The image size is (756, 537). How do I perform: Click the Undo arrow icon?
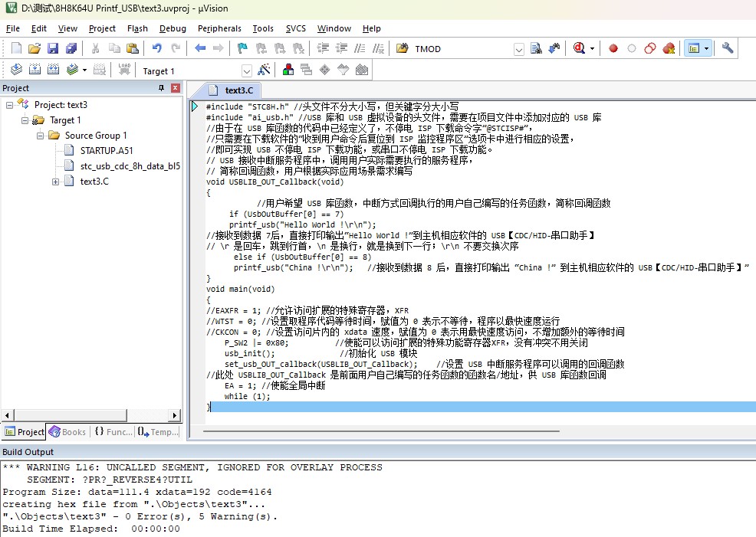[156, 48]
